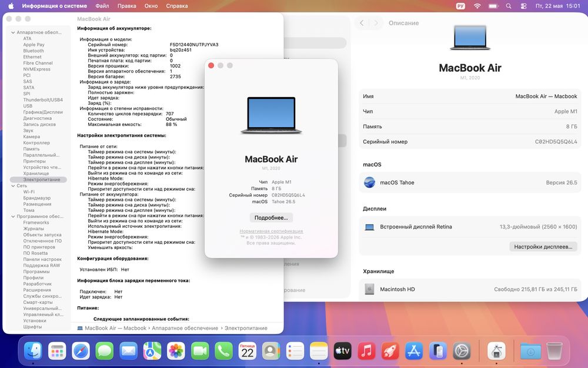
Task: Open the Справка menu
Action: coord(176,6)
